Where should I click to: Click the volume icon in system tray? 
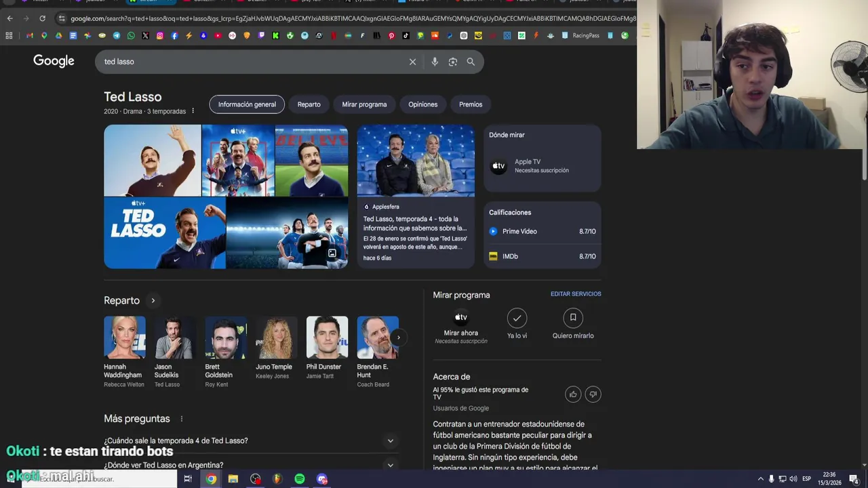793,479
